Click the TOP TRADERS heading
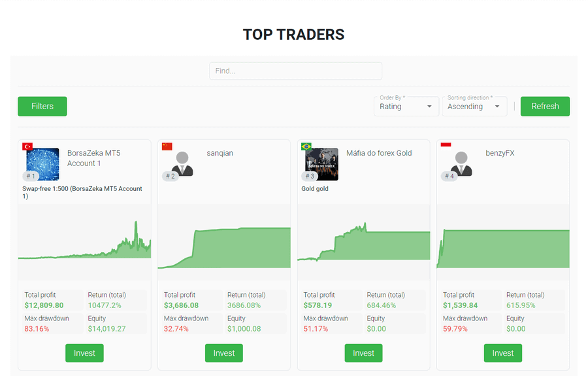Screen dimensions: 588x376 [293, 35]
